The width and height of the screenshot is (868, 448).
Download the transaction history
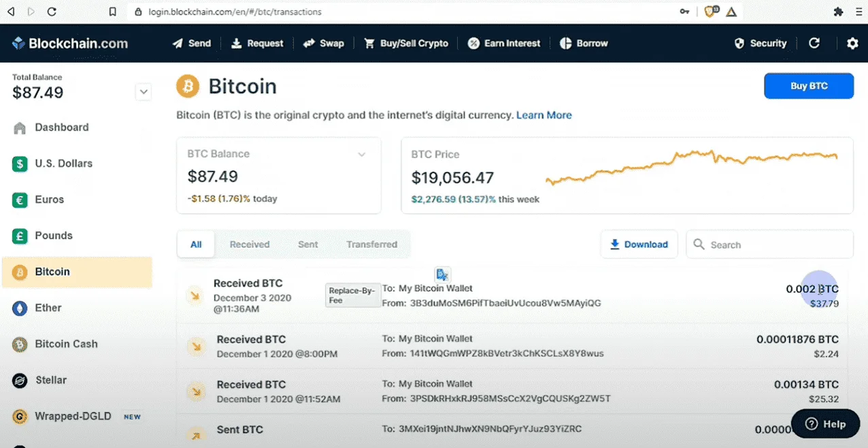click(x=639, y=244)
